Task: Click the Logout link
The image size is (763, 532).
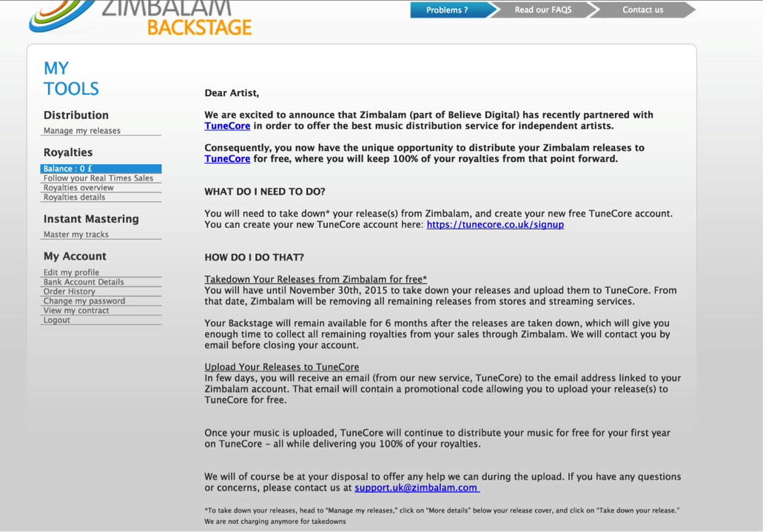Action: (56, 320)
